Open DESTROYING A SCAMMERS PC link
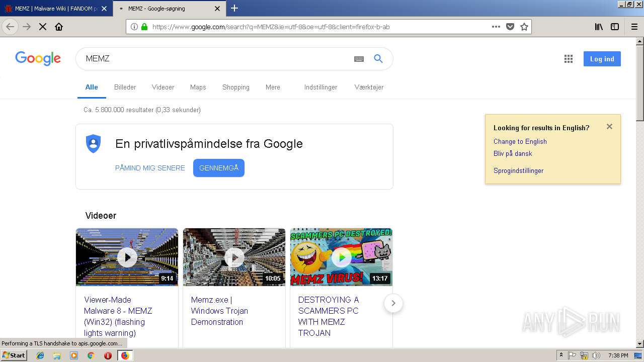This screenshot has height=362, width=644. (x=329, y=316)
